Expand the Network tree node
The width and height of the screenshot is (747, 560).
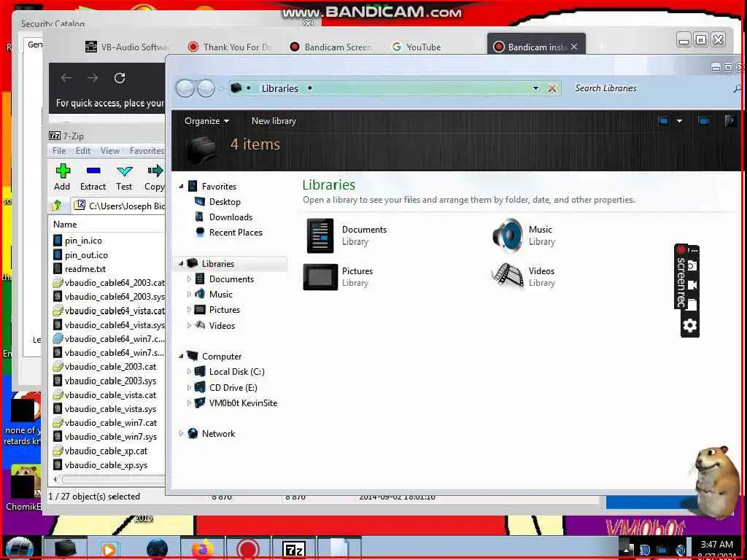coord(181,433)
